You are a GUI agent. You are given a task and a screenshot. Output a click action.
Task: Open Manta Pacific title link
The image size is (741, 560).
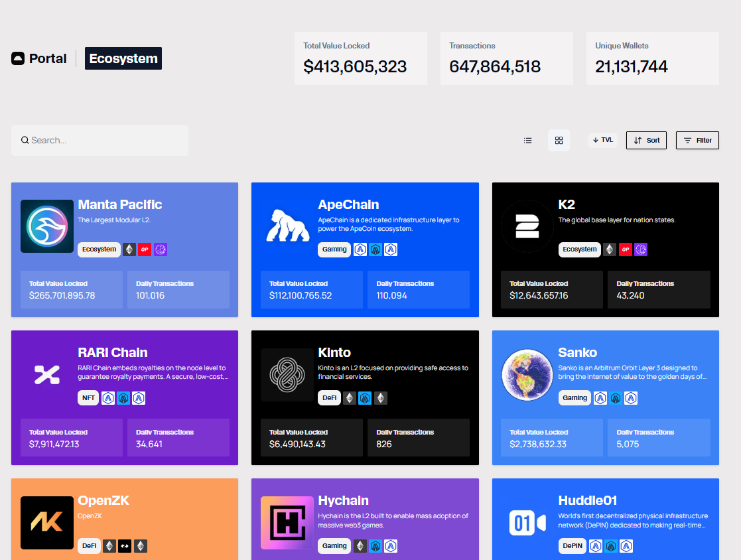(119, 204)
